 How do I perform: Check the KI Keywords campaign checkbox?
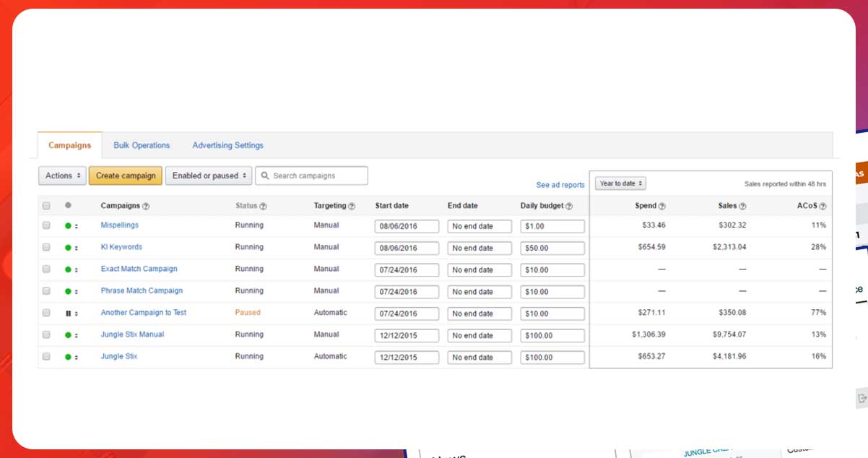46,247
